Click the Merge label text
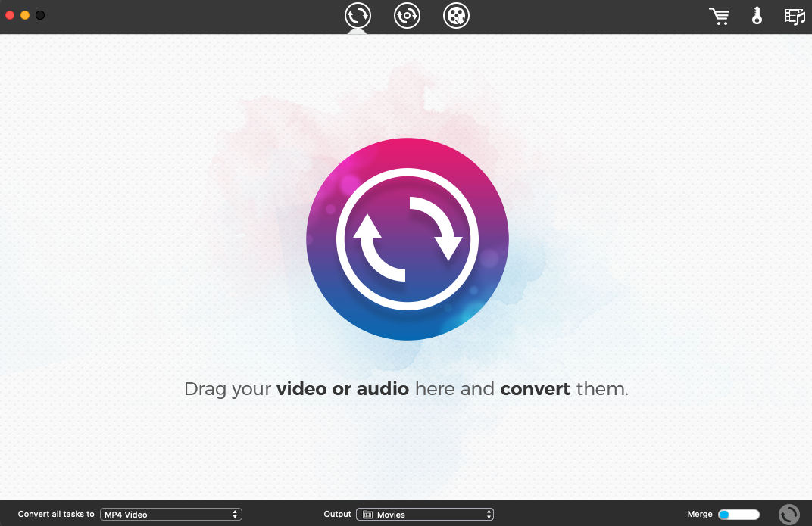Screen dimensions: 812x526 click(x=700, y=515)
